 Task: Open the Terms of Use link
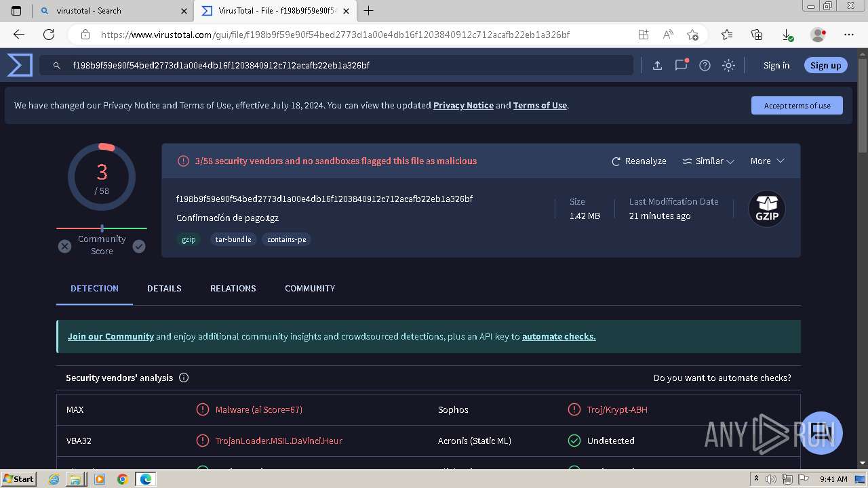pyautogui.click(x=540, y=105)
